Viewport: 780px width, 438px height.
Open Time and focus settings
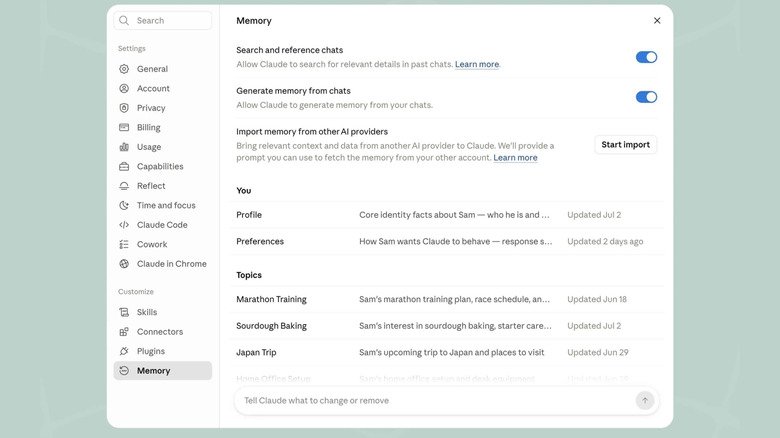[163, 205]
